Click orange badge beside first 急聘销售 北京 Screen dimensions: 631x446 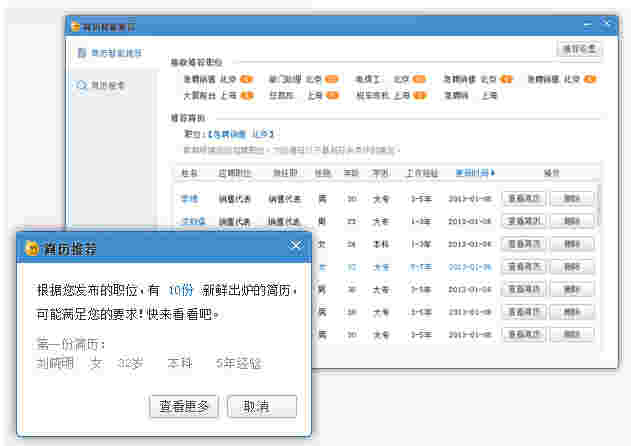coord(246,78)
